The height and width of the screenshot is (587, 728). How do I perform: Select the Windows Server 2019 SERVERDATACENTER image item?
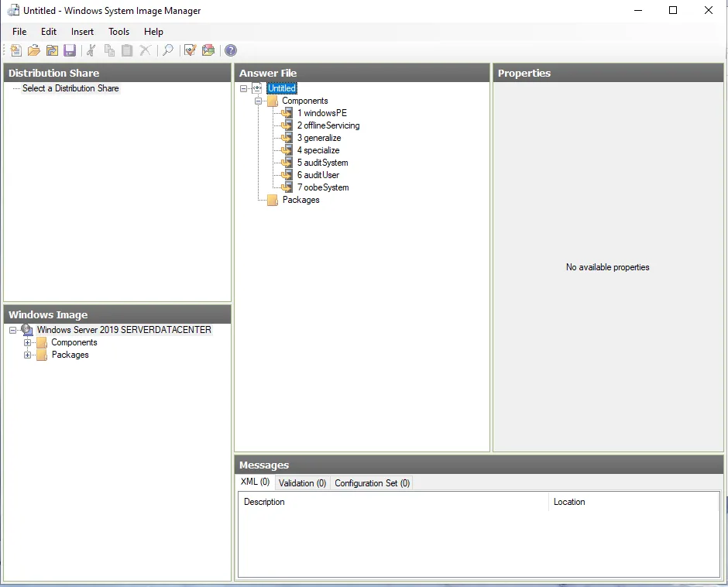(124, 330)
